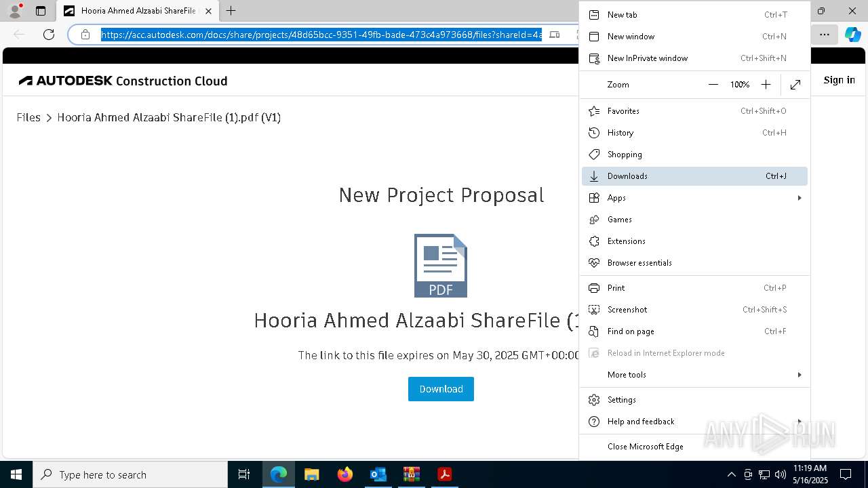Image resolution: width=868 pixels, height=488 pixels.
Task: Click the Help and feedback question icon
Action: click(594, 422)
